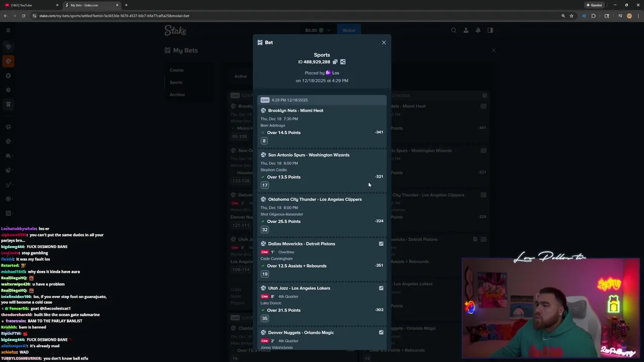Screen dimensions: 644x362
Task: Open San Antonio Spurs - Washington Wizards game
Action: point(309,155)
